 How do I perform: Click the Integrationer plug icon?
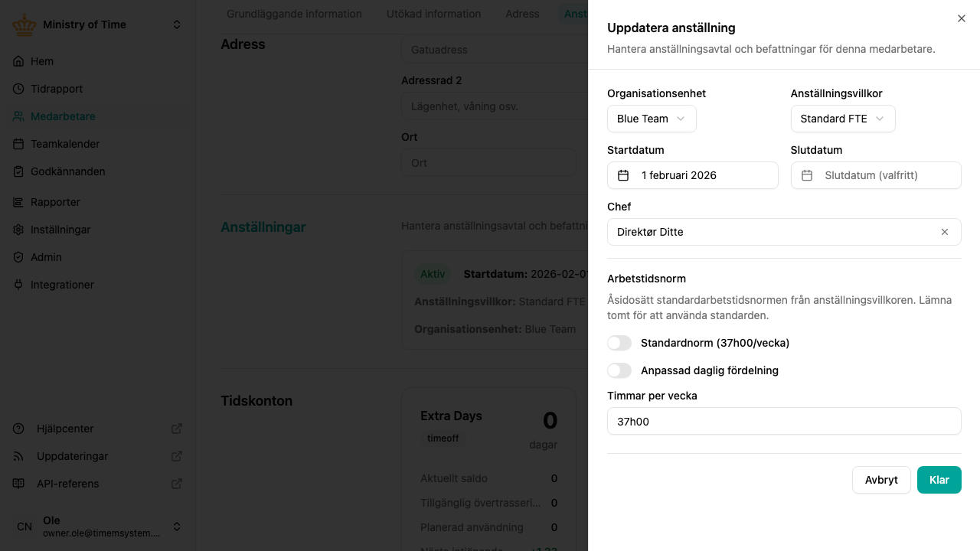tap(18, 285)
